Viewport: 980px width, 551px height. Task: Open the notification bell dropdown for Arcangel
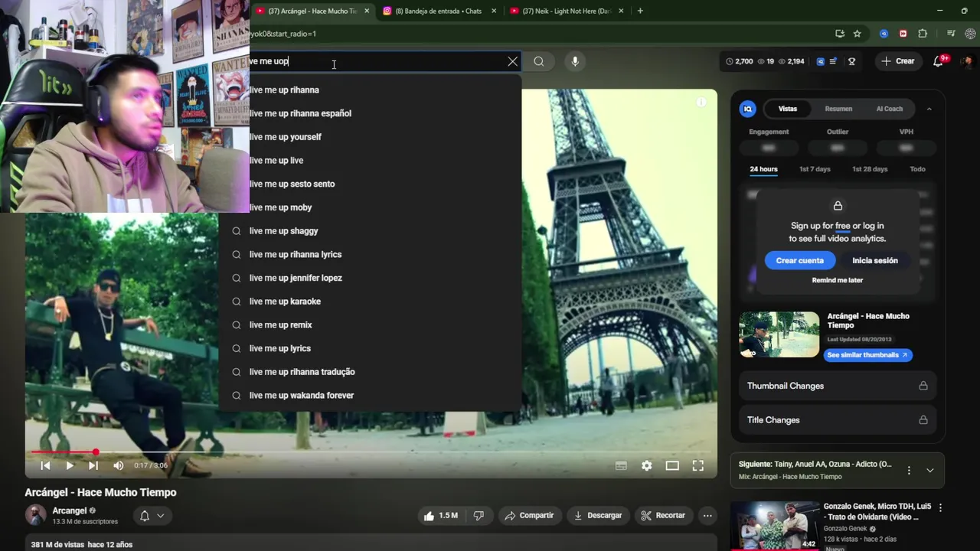(x=152, y=516)
